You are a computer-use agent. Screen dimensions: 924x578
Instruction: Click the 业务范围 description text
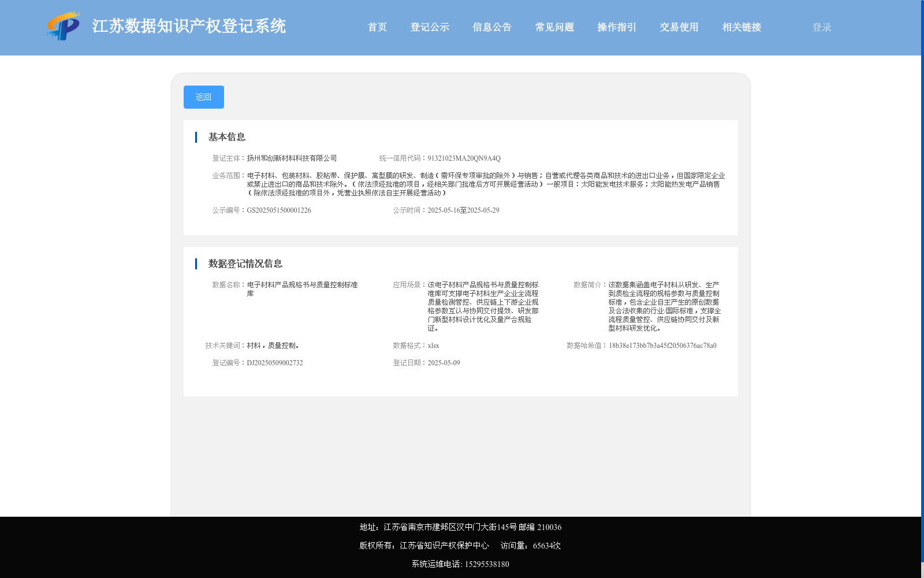pos(486,184)
